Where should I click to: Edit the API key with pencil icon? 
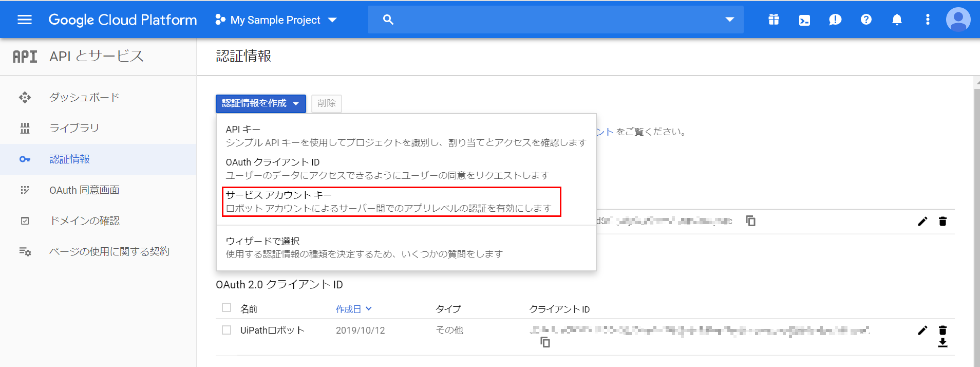click(x=922, y=222)
